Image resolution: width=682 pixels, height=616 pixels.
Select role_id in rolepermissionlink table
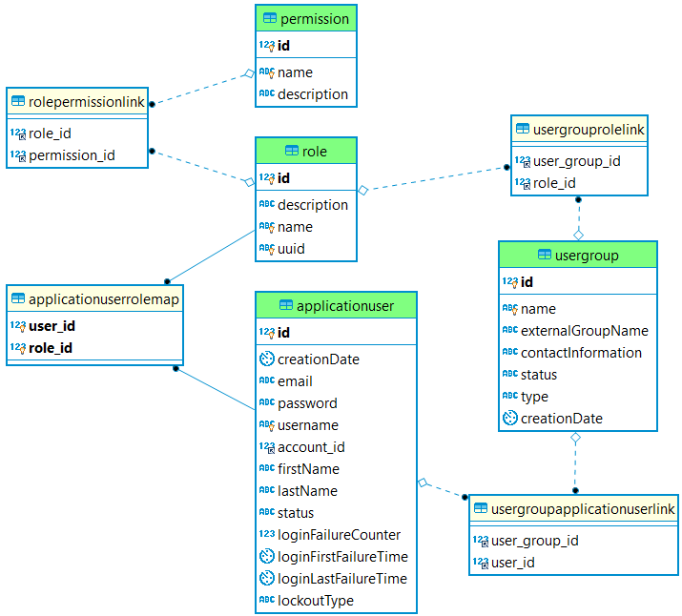(x=77, y=133)
